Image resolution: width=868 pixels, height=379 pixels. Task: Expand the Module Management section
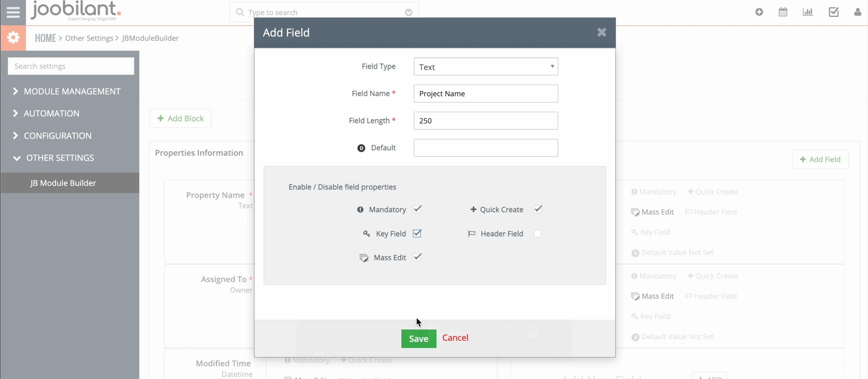coord(72,91)
